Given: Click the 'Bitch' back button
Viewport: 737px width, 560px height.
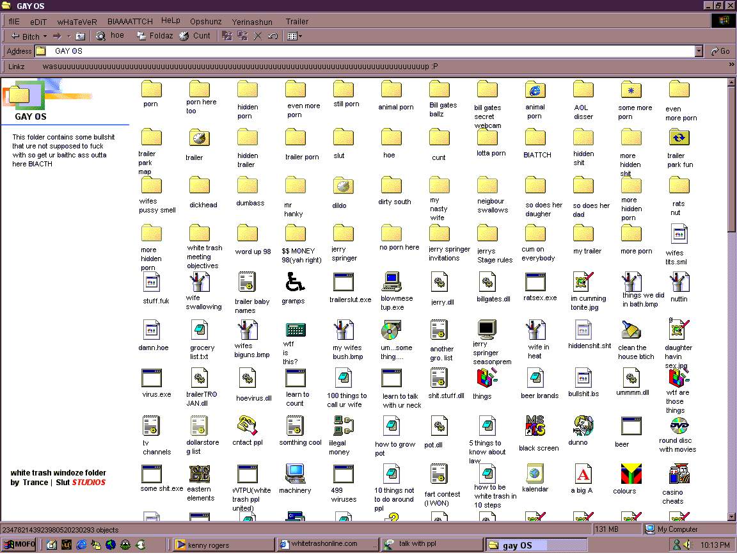Looking at the screenshot, I should point(26,36).
